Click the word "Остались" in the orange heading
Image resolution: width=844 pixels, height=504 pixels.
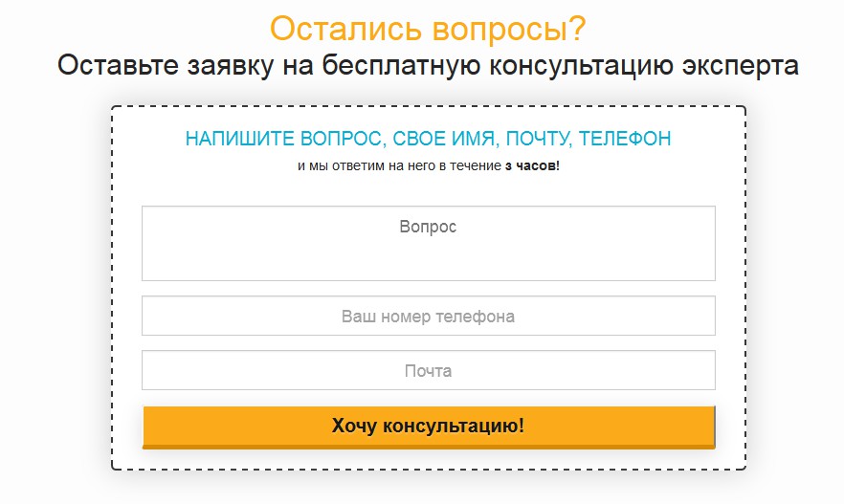(340, 29)
